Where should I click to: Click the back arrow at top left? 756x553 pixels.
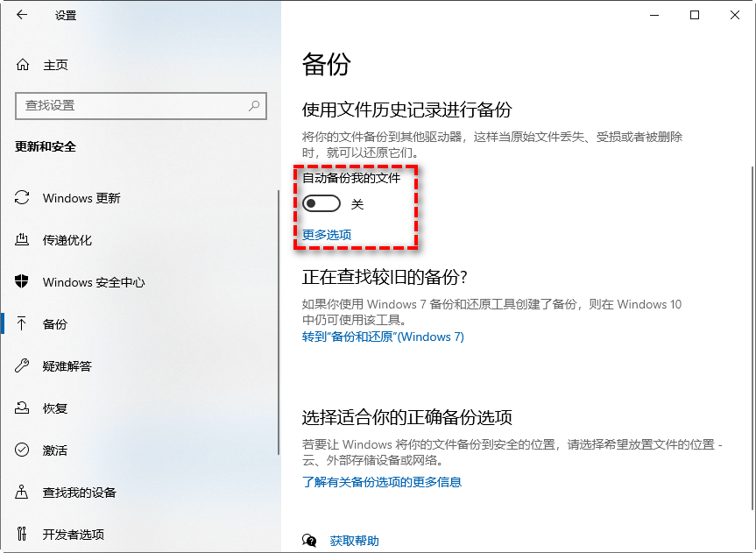tap(21, 15)
